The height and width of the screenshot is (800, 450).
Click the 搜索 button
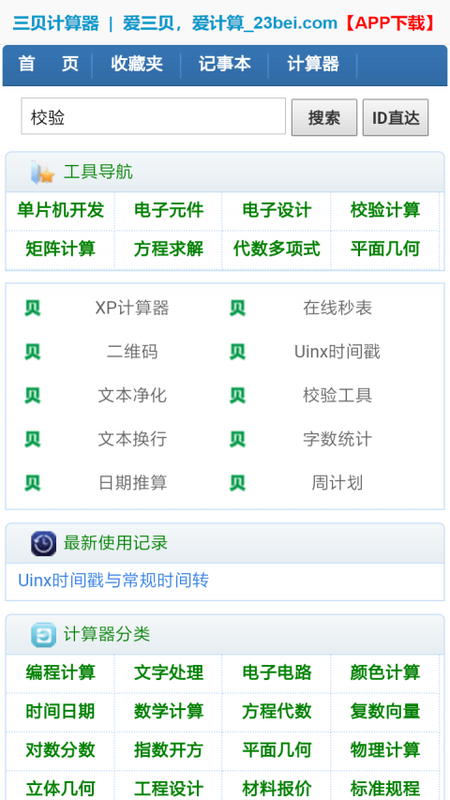pyautogui.click(x=324, y=118)
